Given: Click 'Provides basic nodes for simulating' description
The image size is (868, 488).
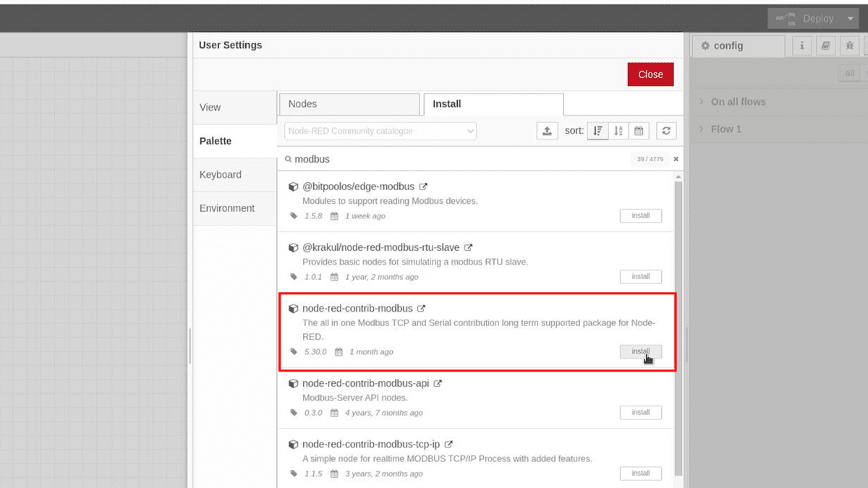Looking at the screenshot, I should [415, 262].
